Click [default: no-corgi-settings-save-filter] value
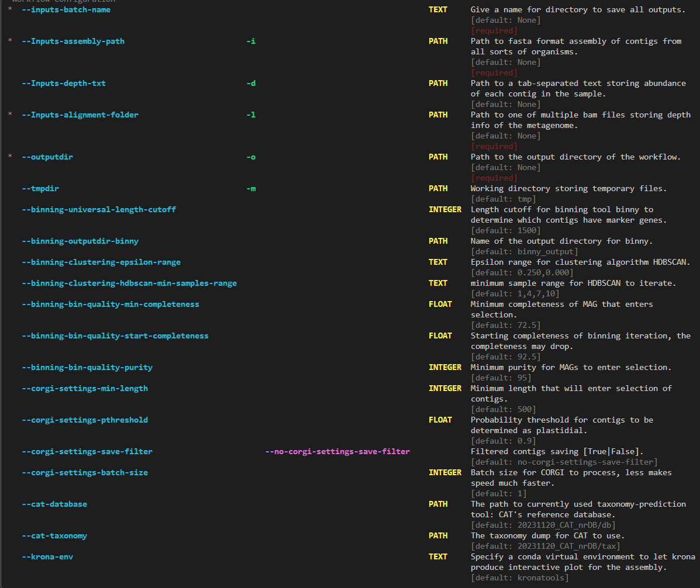700x588 pixels. (x=564, y=462)
